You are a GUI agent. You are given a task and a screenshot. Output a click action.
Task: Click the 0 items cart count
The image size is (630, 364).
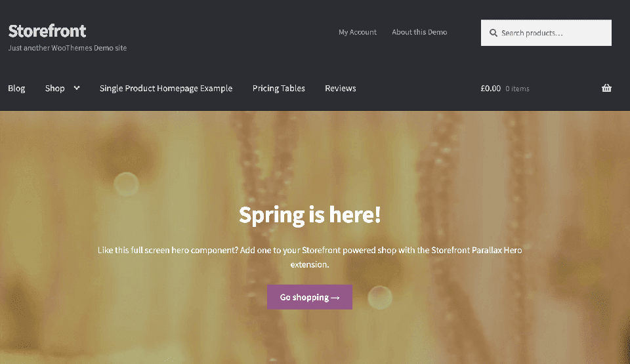coord(517,89)
